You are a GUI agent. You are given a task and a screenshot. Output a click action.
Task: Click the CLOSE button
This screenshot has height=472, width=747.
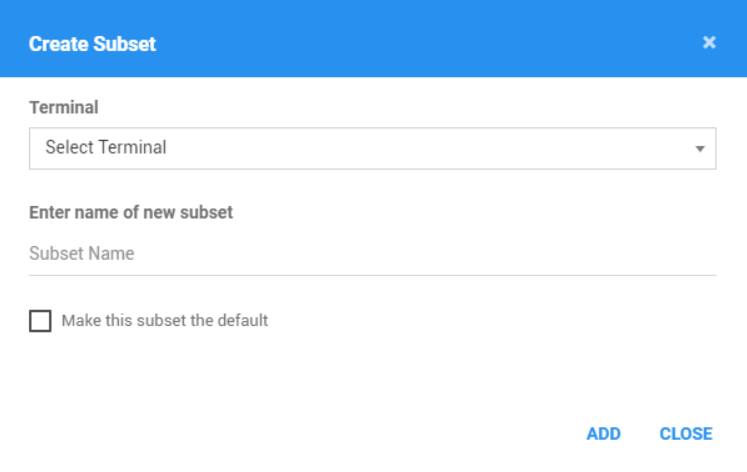coord(686,433)
